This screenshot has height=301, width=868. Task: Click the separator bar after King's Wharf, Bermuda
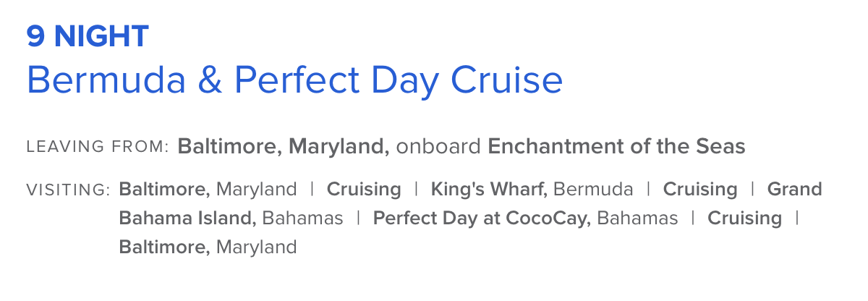pos(648,190)
